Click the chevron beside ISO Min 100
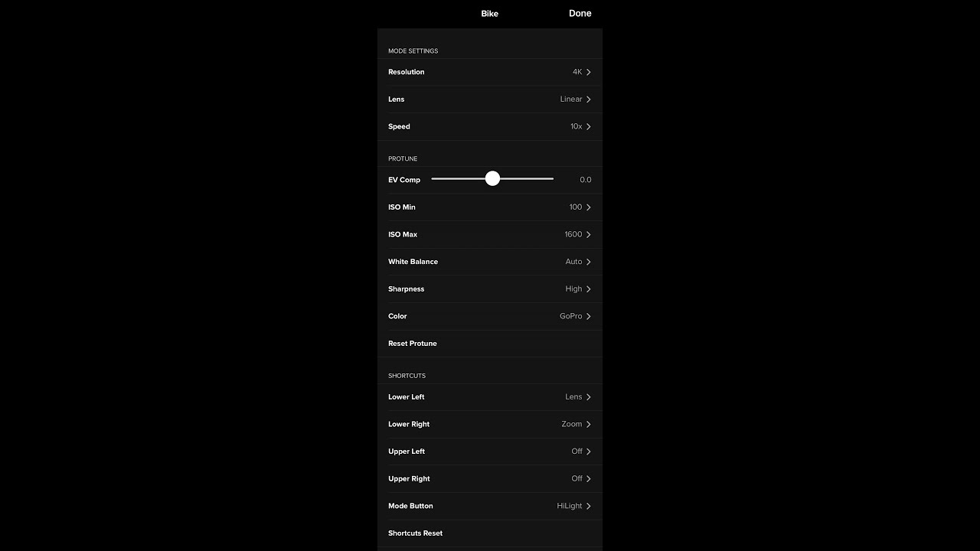The image size is (980, 551). pyautogui.click(x=588, y=207)
